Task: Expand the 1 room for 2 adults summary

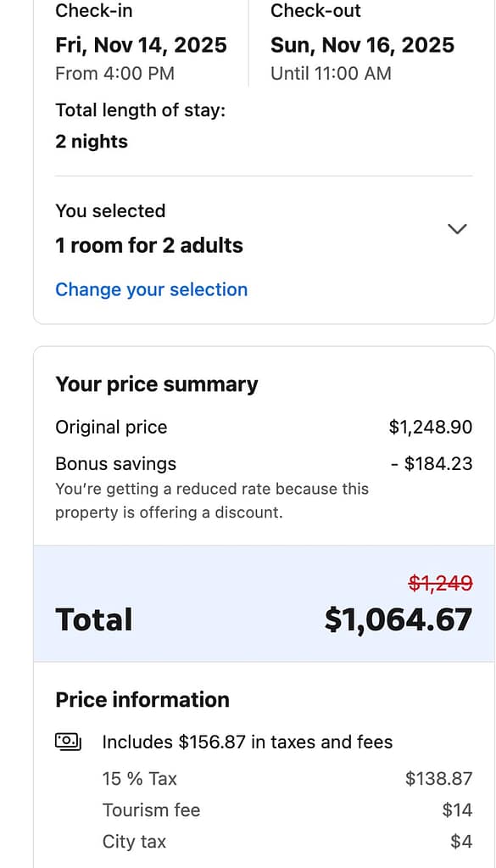Action: click(148, 245)
